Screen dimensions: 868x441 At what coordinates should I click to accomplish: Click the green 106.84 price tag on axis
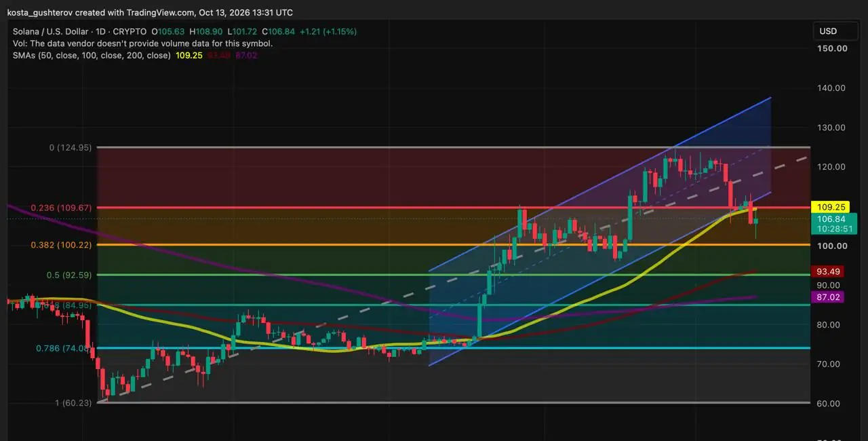click(x=830, y=218)
